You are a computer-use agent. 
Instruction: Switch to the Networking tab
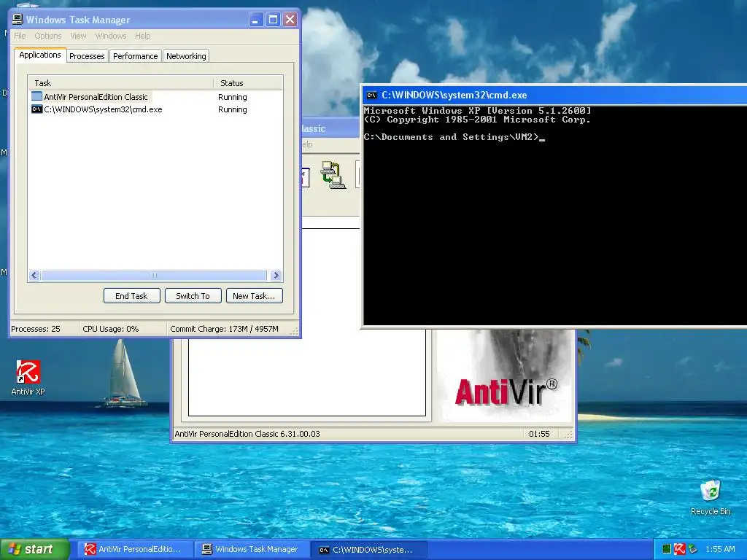point(186,55)
